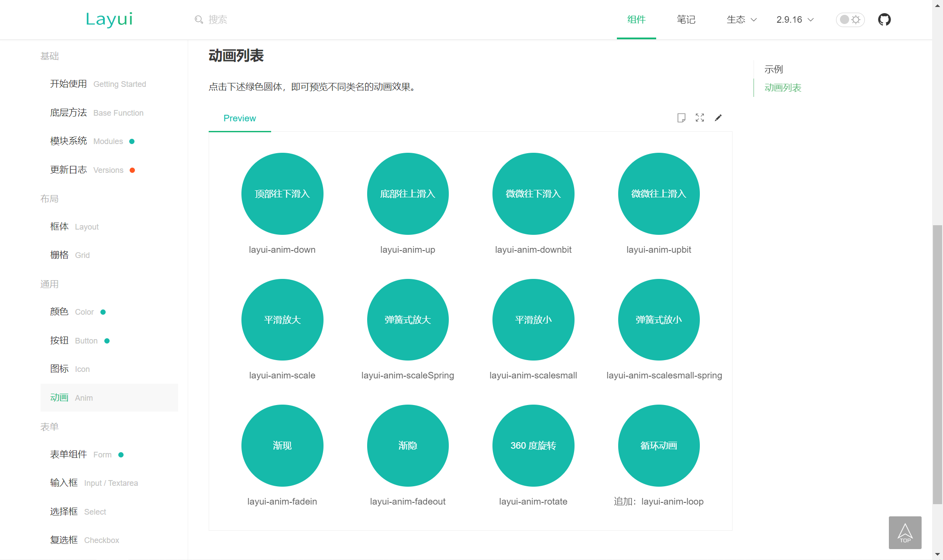Open the GitHub repository icon
This screenshot has width=943, height=560.
pyautogui.click(x=884, y=20)
